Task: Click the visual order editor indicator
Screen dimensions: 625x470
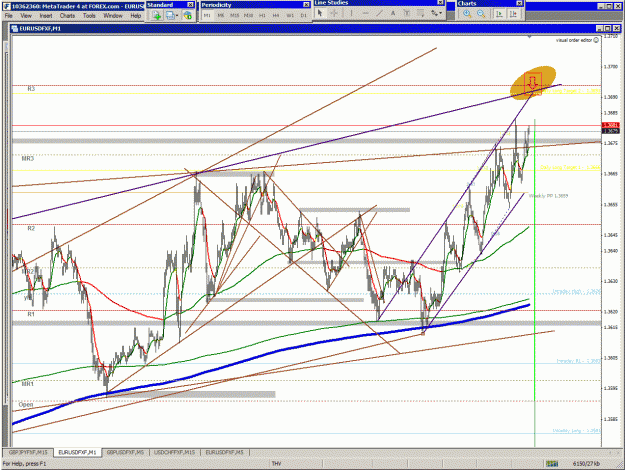Action: coord(577,40)
